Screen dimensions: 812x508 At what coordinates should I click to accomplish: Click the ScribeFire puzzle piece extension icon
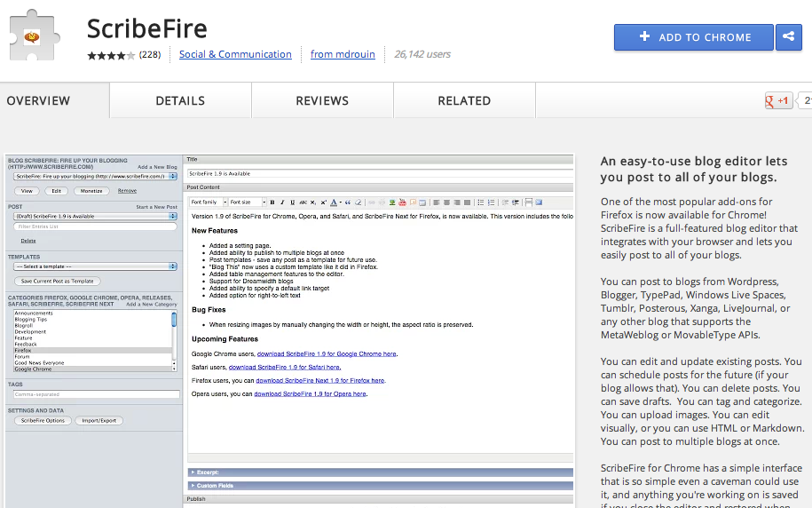tap(35, 36)
